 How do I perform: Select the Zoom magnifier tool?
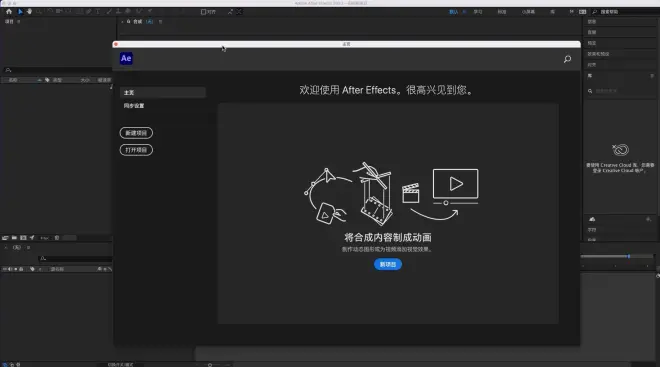(x=39, y=12)
